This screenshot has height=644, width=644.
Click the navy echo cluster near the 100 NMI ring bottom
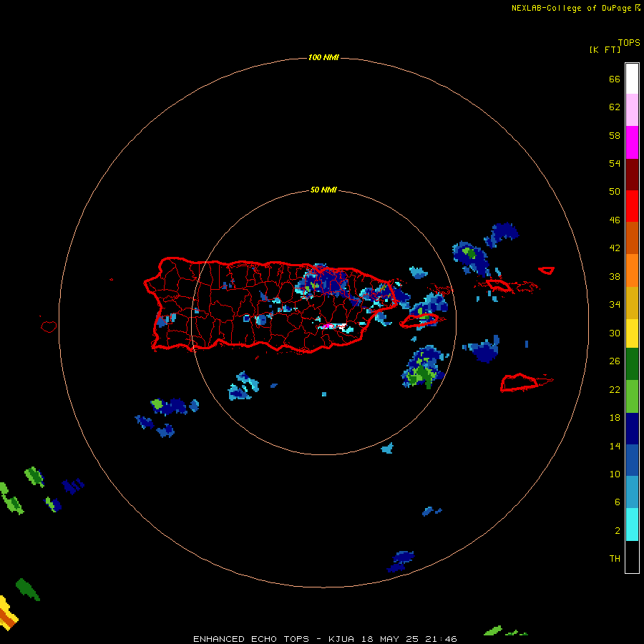[x=401, y=562]
